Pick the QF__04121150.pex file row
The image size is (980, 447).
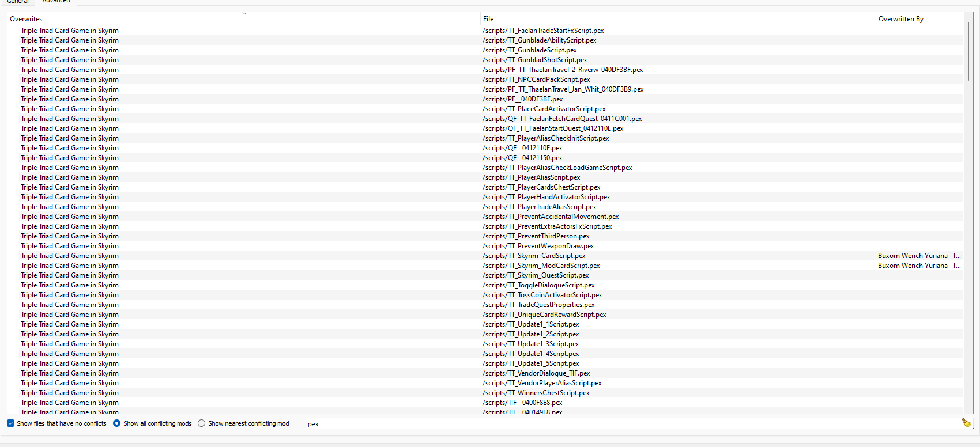[x=522, y=158]
